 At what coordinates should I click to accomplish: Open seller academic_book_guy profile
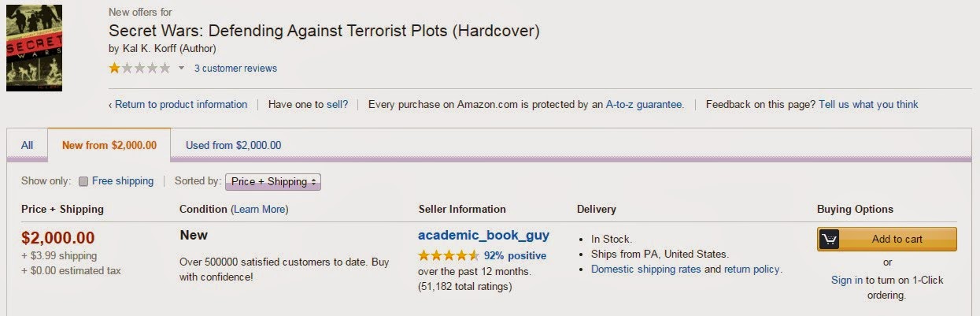coord(483,235)
